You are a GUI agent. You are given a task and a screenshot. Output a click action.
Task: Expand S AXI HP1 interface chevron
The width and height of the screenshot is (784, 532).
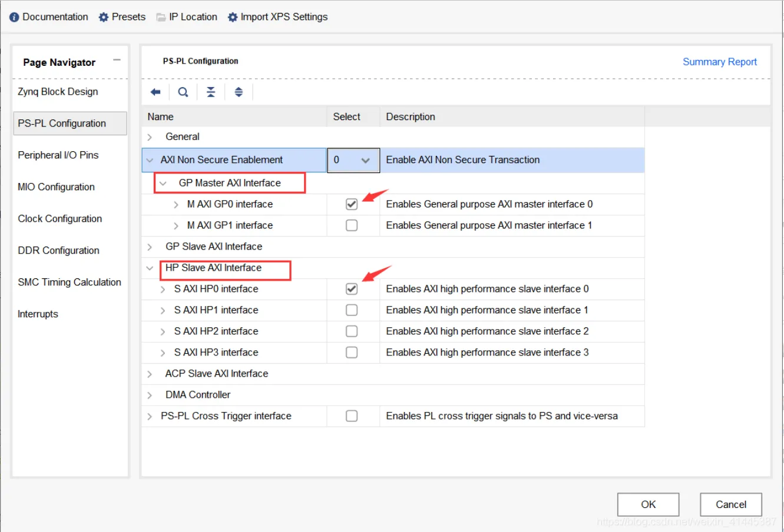point(163,311)
